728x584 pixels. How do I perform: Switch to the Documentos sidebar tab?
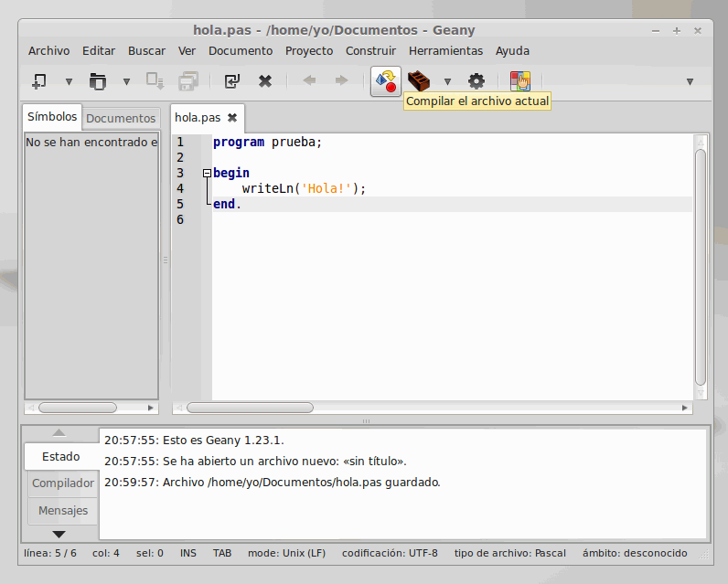tap(121, 118)
